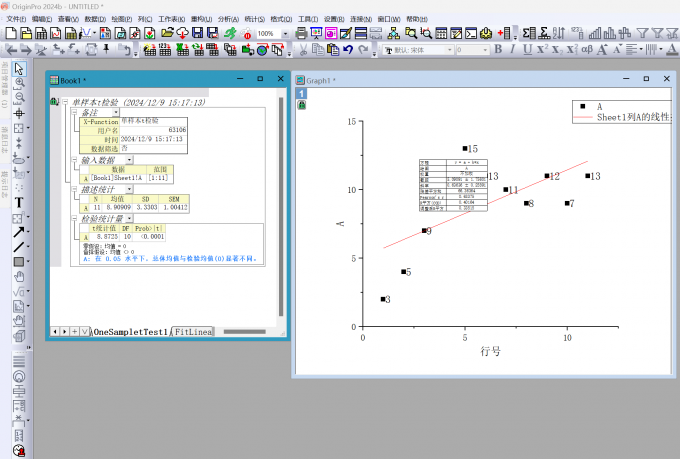Select the Screen Reader crosshair tool
The image size is (680, 459).
pos(19,113)
